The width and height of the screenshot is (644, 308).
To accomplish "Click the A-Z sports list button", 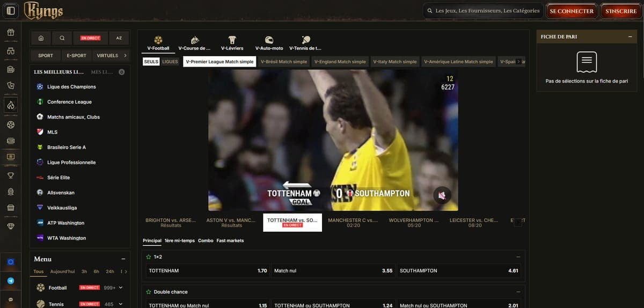I will (119, 38).
